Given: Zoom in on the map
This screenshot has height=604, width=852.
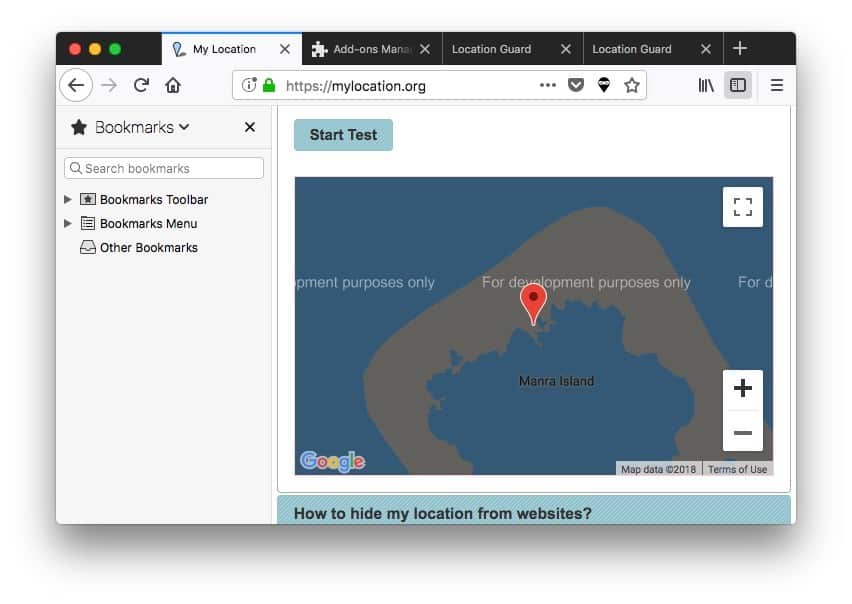Looking at the screenshot, I should click(742, 390).
